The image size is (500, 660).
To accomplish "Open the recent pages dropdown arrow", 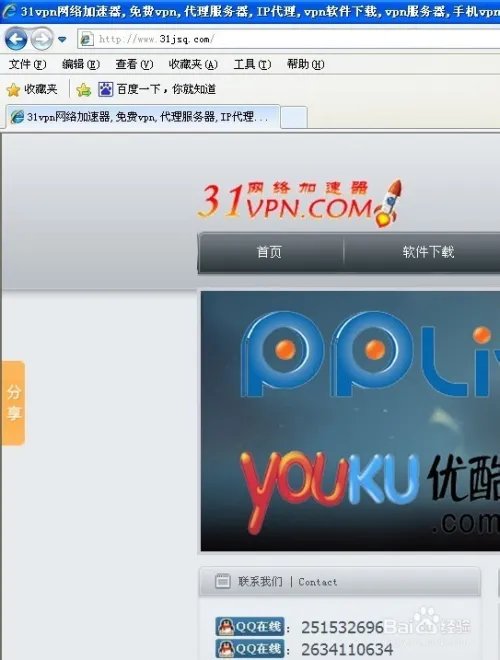I will [x=62, y=40].
